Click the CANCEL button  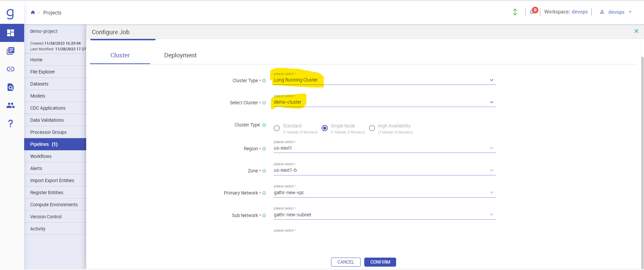(x=345, y=262)
